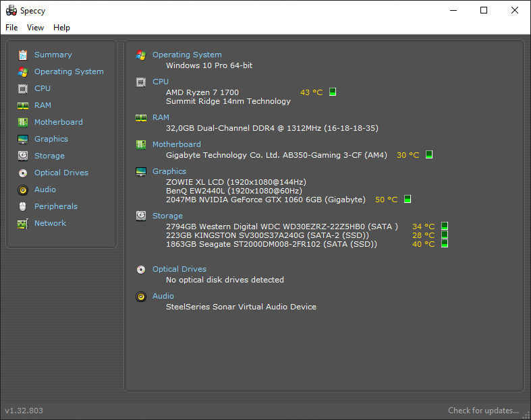Click the Graphics monitor icon in sidebar
Viewport: 531px width, 420px height.
[23, 139]
